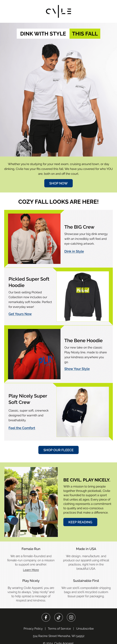Open the Get Yours Now link
The width and height of the screenshot is (117, 644).
pos(20,314)
